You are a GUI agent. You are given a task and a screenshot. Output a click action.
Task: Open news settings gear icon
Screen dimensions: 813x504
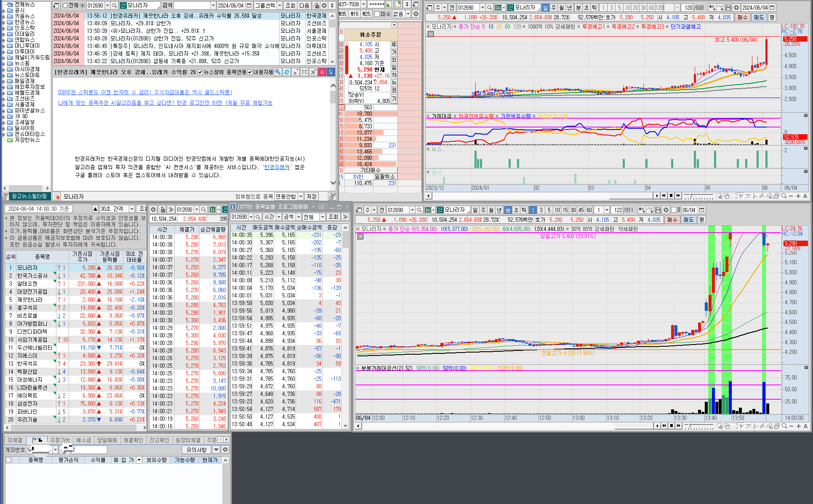[324, 5]
